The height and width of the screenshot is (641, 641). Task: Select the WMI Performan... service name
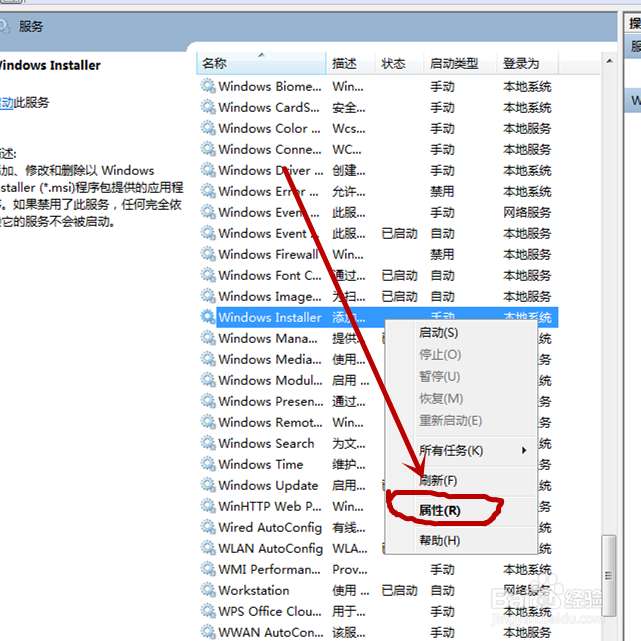tap(269, 569)
